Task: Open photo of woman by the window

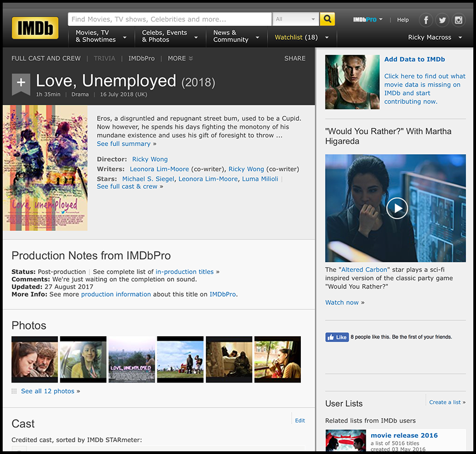Action: pos(277,359)
